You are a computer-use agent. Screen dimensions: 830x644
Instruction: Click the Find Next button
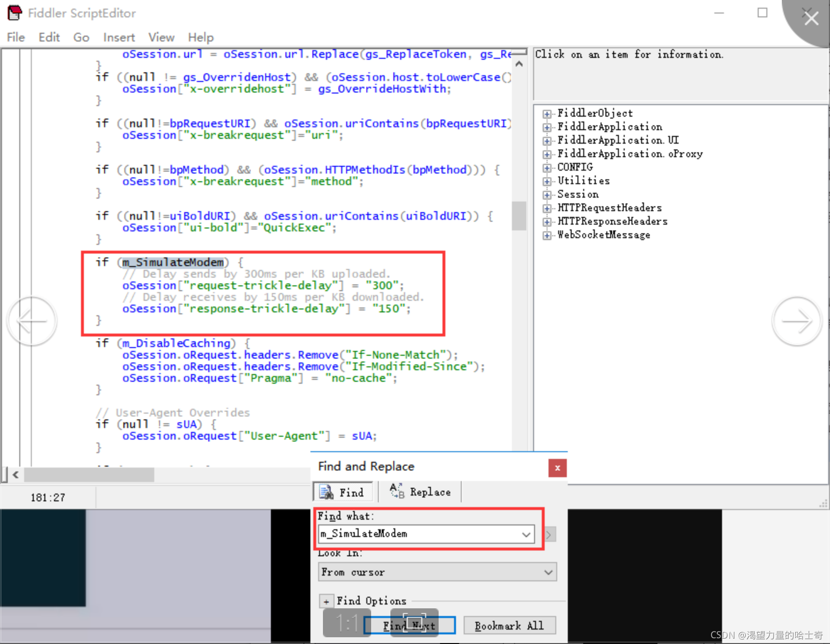coord(410,625)
